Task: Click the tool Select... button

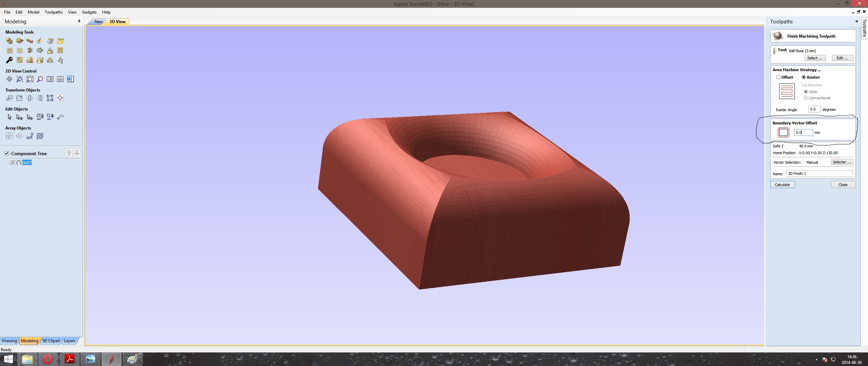Action: [x=814, y=58]
